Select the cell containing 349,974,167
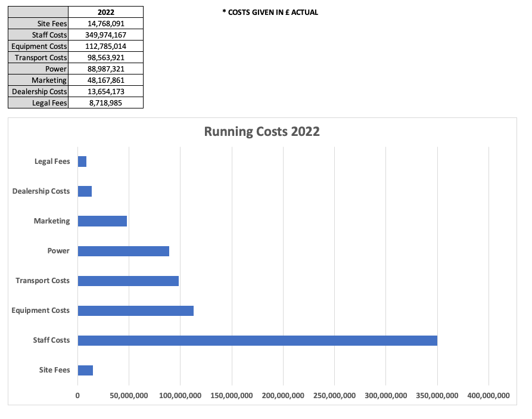This screenshot has height=419, width=532. (x=105, y=35)
